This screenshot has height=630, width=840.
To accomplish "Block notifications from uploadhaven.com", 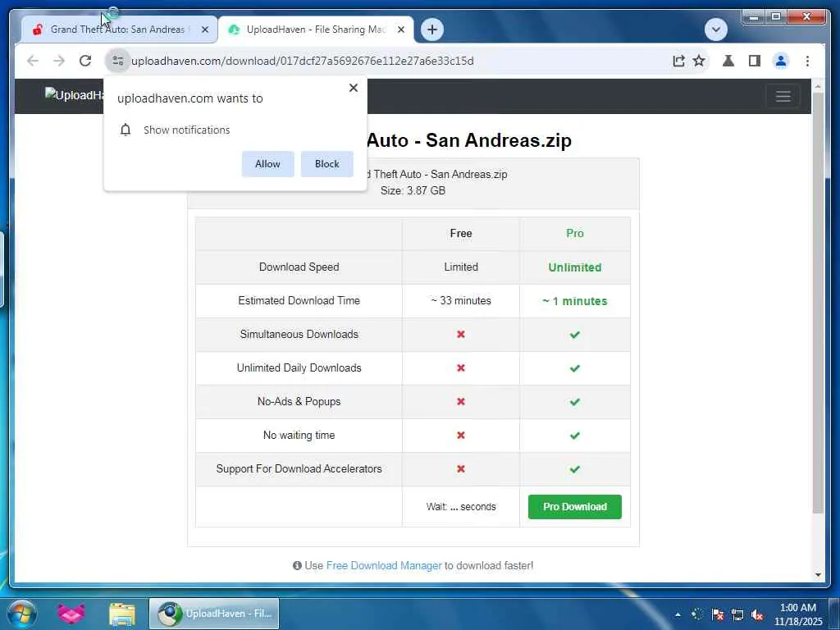I will tap(326, 164).
